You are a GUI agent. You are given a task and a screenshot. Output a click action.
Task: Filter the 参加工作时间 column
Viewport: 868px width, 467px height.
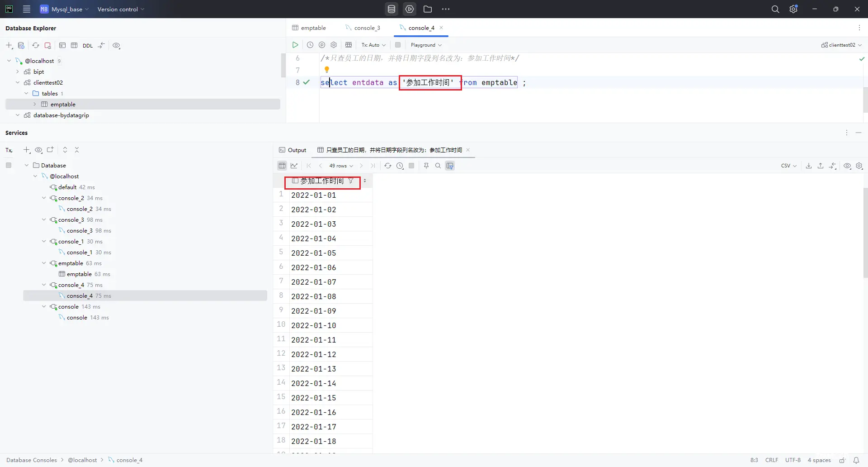[351, 181]
